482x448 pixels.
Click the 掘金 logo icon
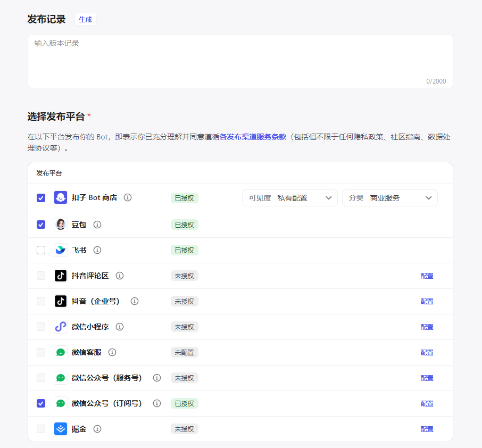(x=61, y=429)
